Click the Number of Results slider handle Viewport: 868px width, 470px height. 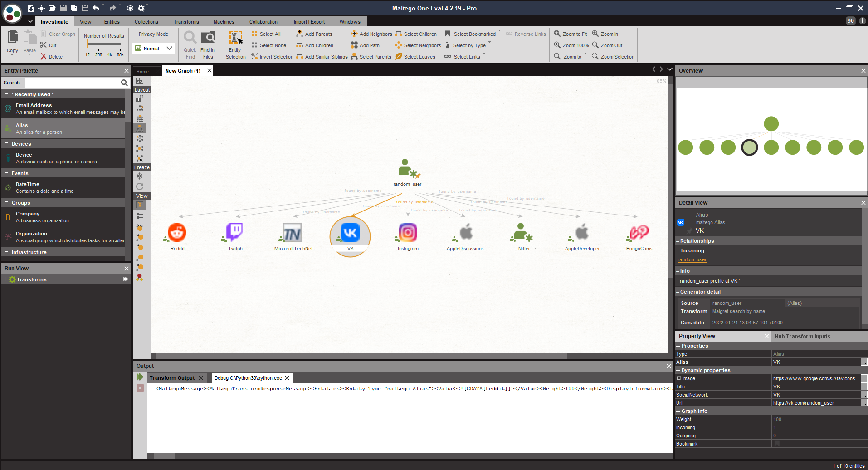point(88,44)
